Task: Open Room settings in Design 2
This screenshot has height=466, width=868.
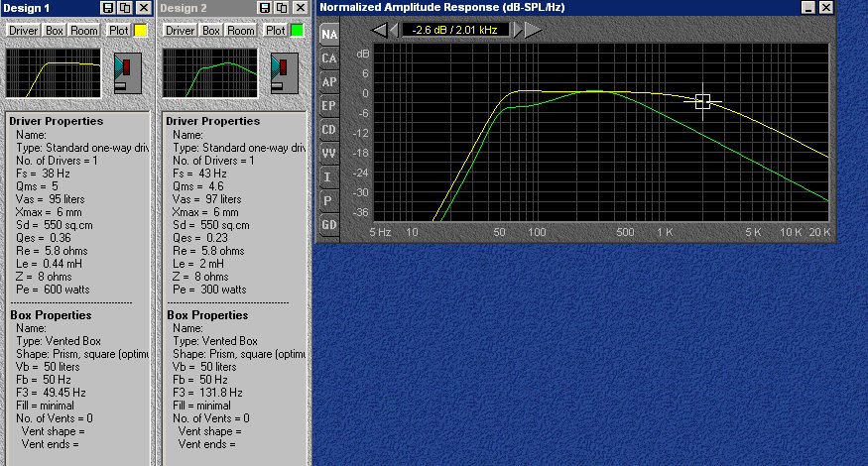Action: pos(241,31)
